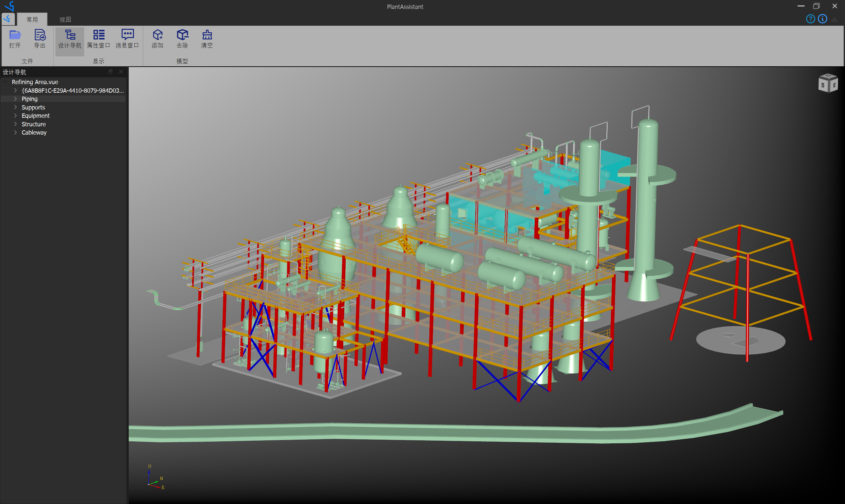
Task: Switch to the 视图 (View) tab
Action: tap(65, 20)
